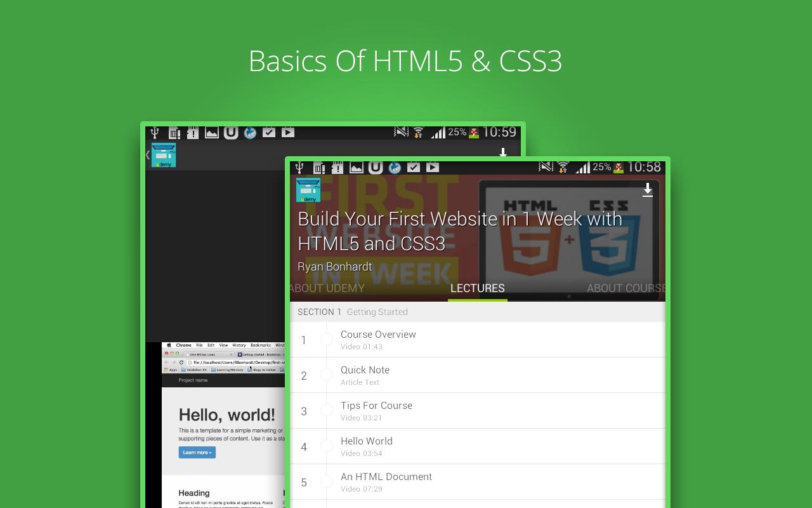This screenshot has height=508, width=812.
Task: Toggle completion for Hello World lecture
Action: point(327,445)
